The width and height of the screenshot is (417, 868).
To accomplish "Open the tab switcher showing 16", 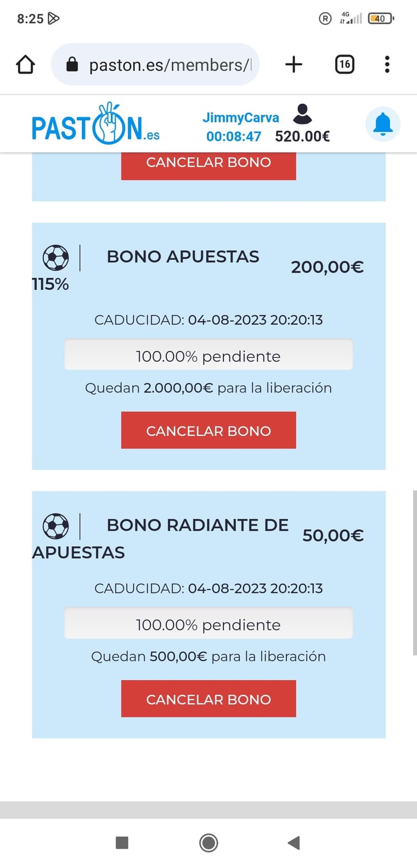I will point(345,65).
